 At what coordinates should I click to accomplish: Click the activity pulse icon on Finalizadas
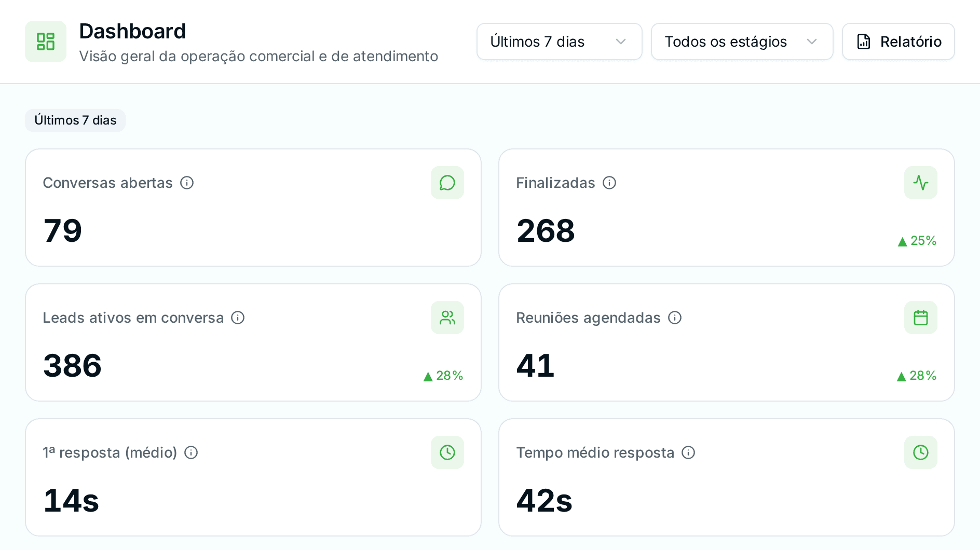click(920, 183)
